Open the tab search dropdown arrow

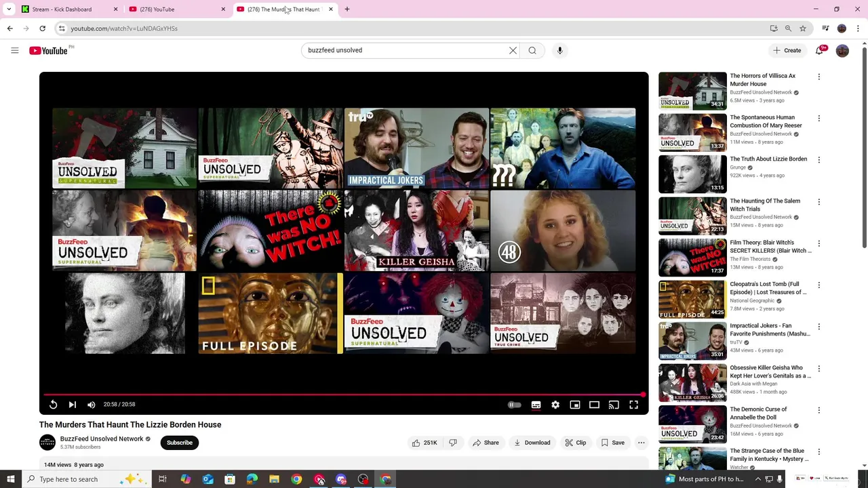click(9, 9)
